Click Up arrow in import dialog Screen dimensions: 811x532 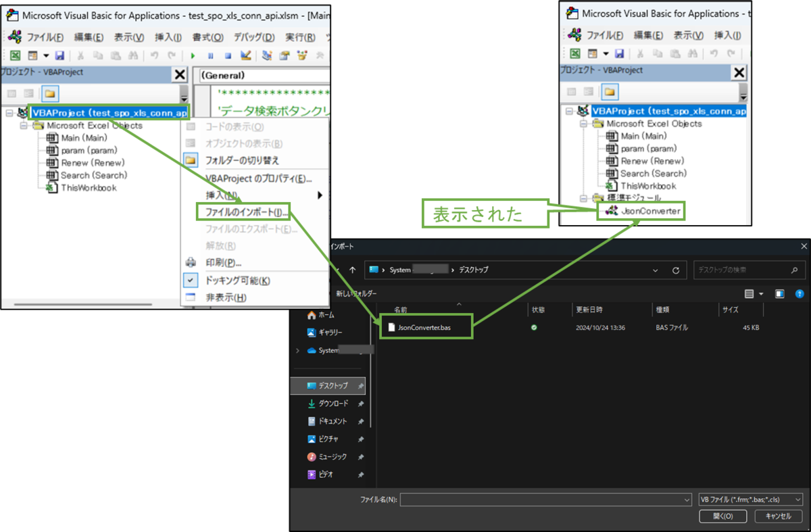click(x=352, y=270)
